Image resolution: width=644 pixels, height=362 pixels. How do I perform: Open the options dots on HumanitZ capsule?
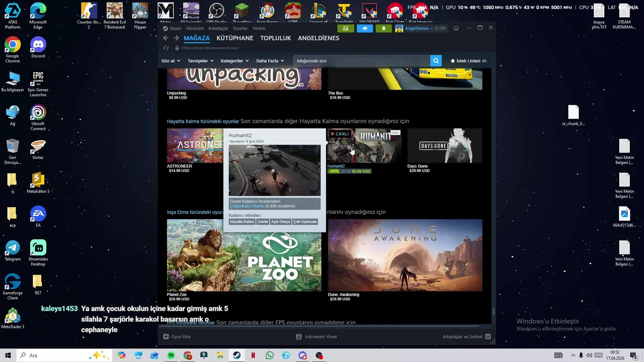[395, 133]
